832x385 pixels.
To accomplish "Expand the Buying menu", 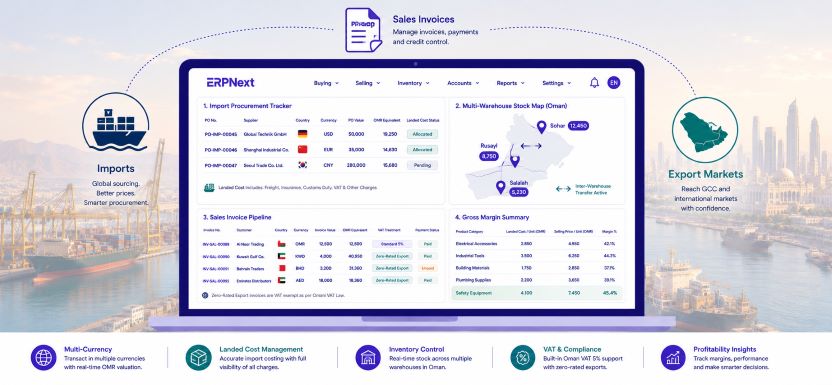I will coord(326,83).
